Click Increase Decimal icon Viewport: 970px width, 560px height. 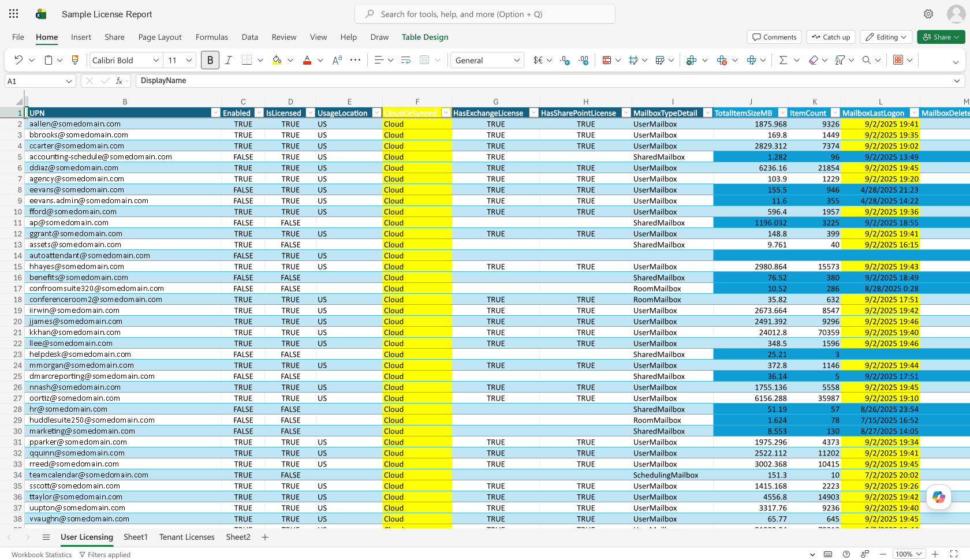[x=584, y=60]
